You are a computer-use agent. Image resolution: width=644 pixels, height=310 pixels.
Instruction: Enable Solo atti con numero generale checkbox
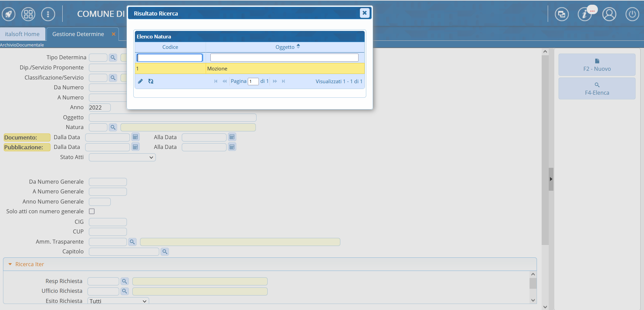[92, 211]
